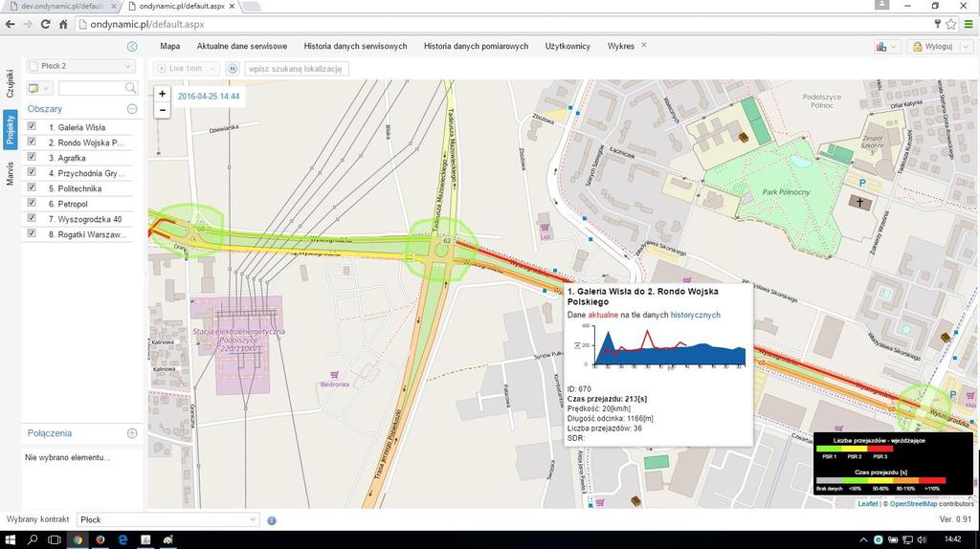Screen dimensions: 980x549
Task: Reload the page in browser
Action: coord(45,24)
